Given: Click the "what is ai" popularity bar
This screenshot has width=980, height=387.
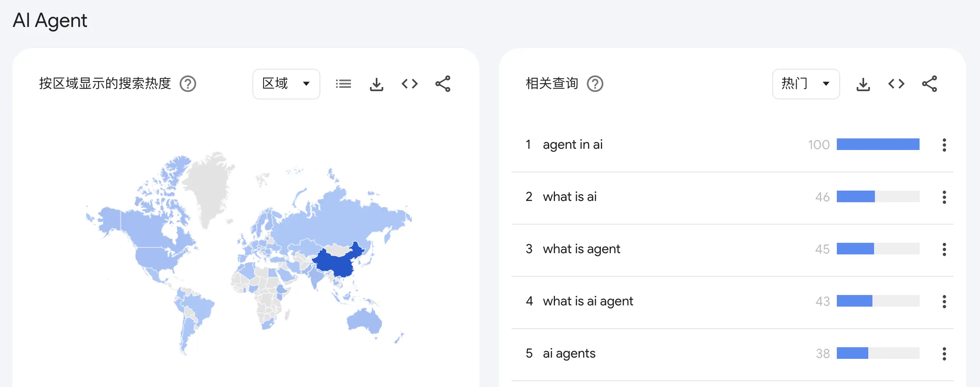Looking at the screenshot, I should pos(878,196).
